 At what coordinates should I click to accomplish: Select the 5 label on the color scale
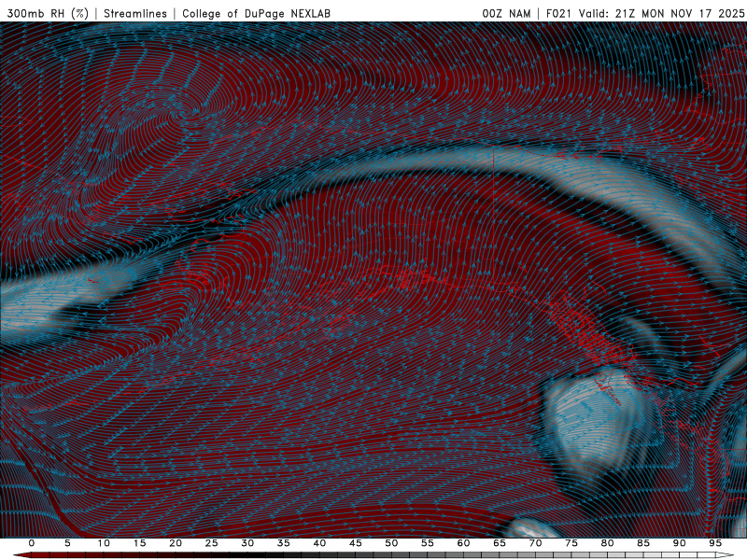67,543
